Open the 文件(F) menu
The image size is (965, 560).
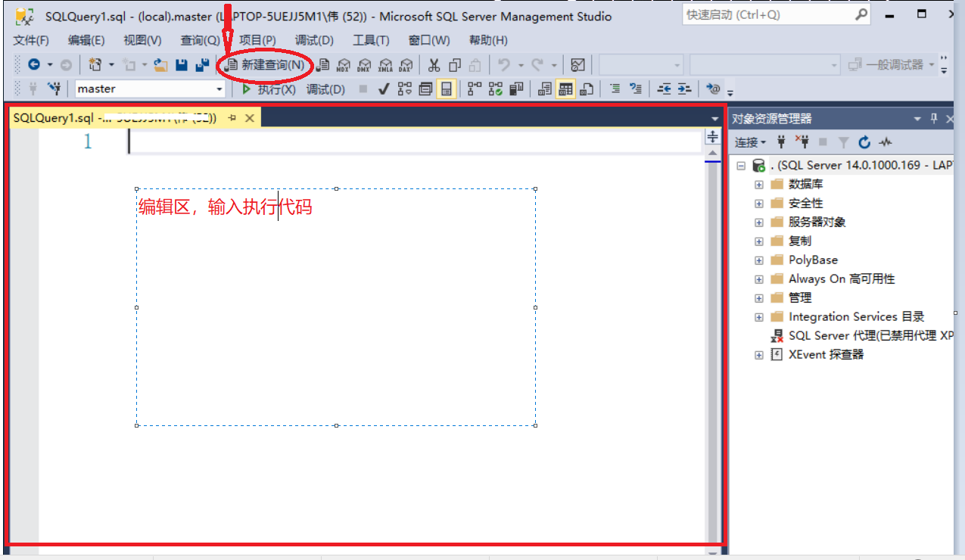31,40
